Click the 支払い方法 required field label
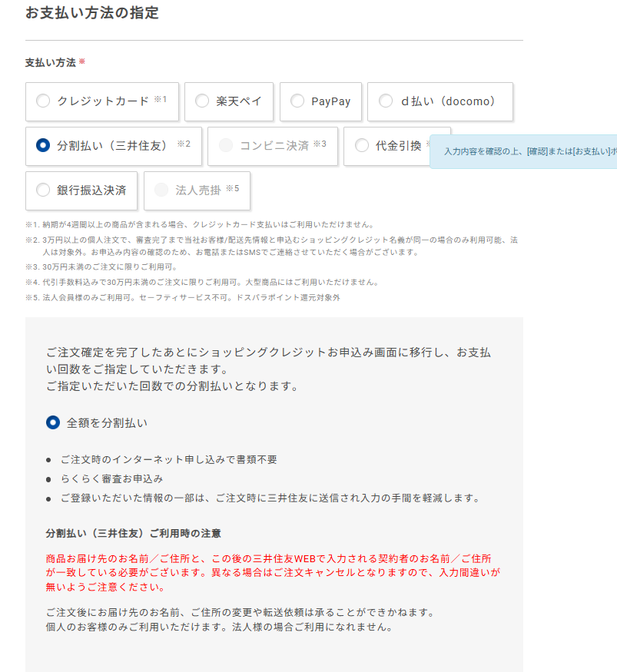This screenshot has width=617, height=672. click(x=51, y=63)
